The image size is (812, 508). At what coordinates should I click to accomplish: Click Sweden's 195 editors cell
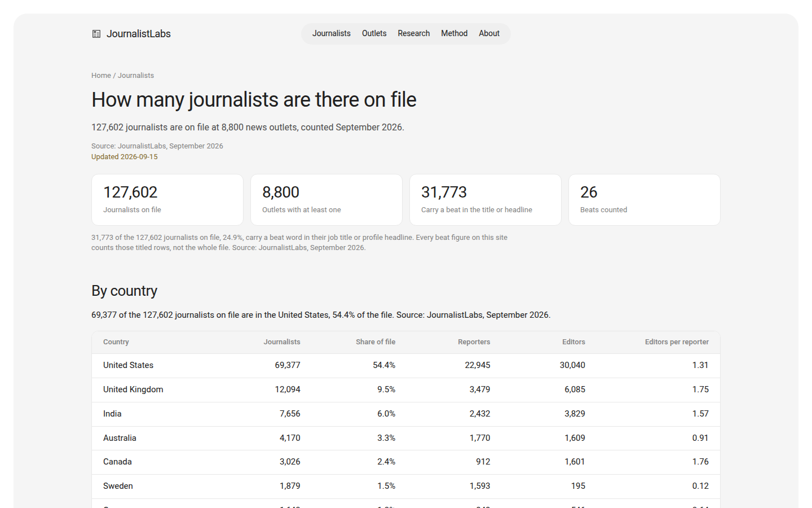pos(578,486)
